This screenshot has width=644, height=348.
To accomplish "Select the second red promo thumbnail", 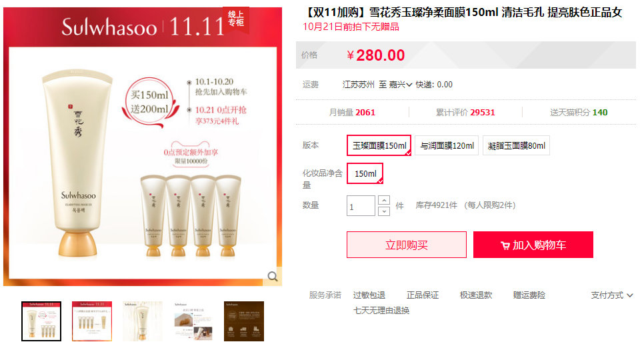I will 92,321.
